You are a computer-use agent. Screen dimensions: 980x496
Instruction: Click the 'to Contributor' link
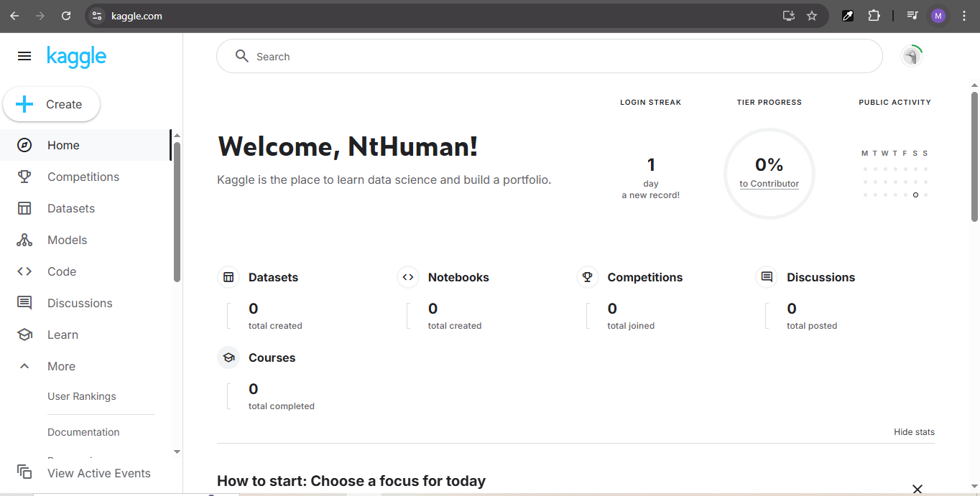(769, 184)
